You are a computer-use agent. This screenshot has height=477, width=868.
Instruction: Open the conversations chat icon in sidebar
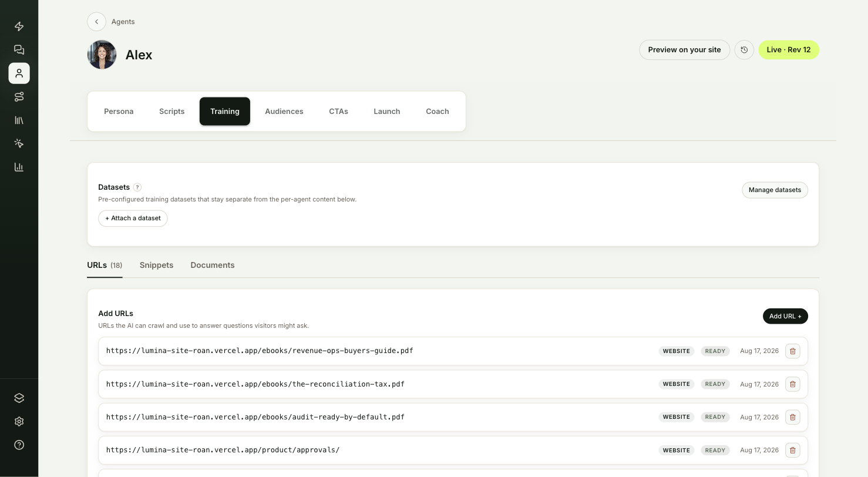click(x=19, y=50)
